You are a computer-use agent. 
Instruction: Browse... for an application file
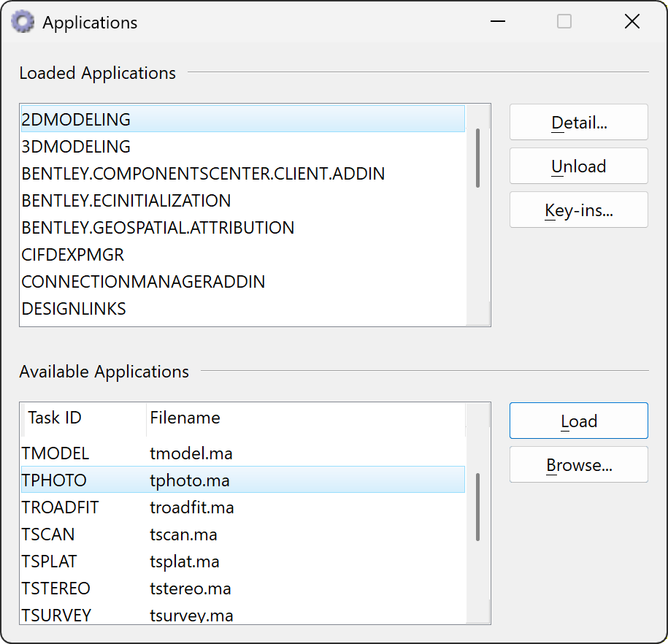[x=578, y=464]
